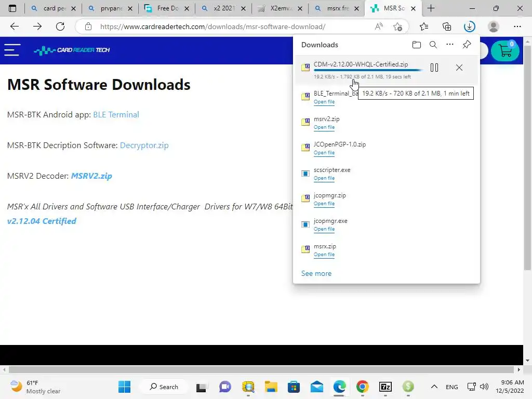The width and height of the screenshot is (532, 399).
Task: Open the downloads folder icon
Action: click(x=417, y=45)
